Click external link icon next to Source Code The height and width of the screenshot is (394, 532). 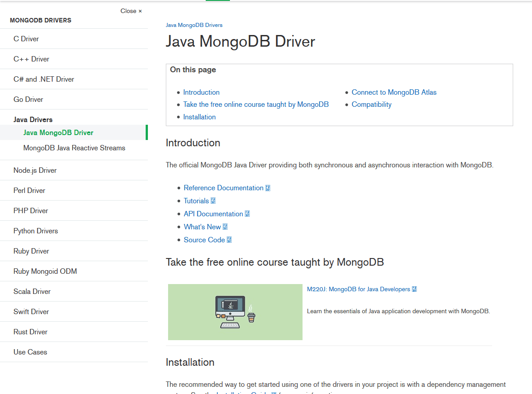click(x=229, y=240)
